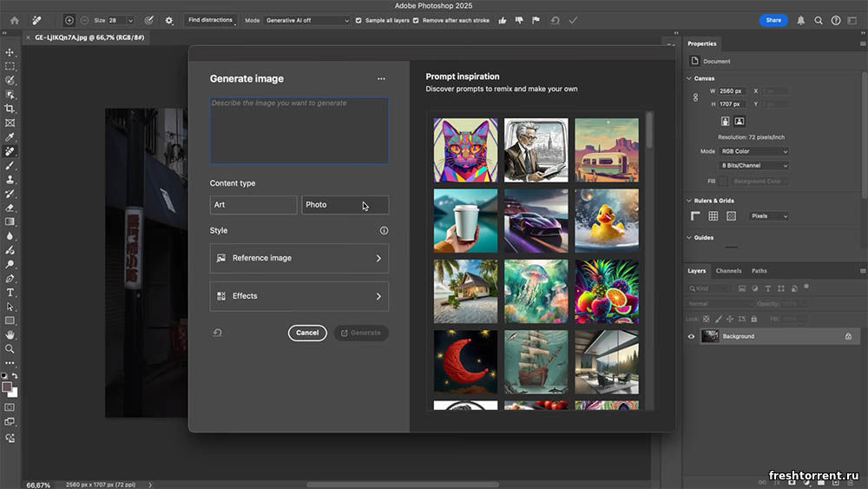Toggle add-to-selection mode plus icon
Viewport: 868px width, 489px height.
point(69,21)
